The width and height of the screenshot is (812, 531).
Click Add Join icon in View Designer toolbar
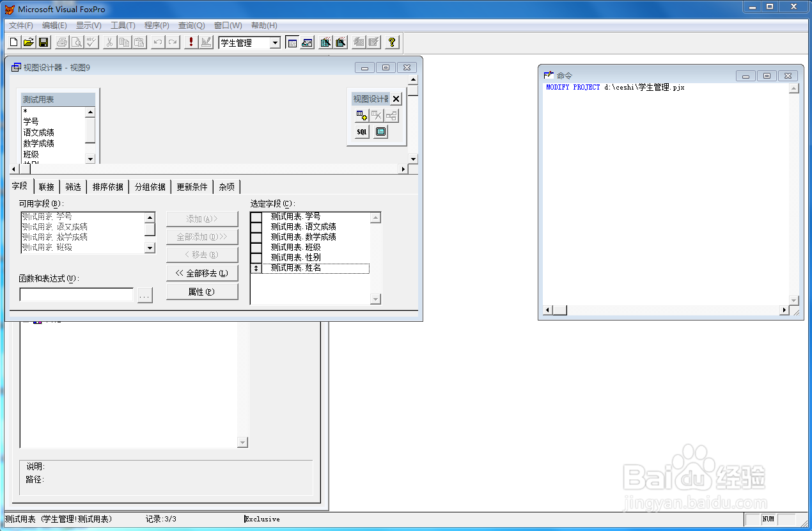(x=391, y=116)
